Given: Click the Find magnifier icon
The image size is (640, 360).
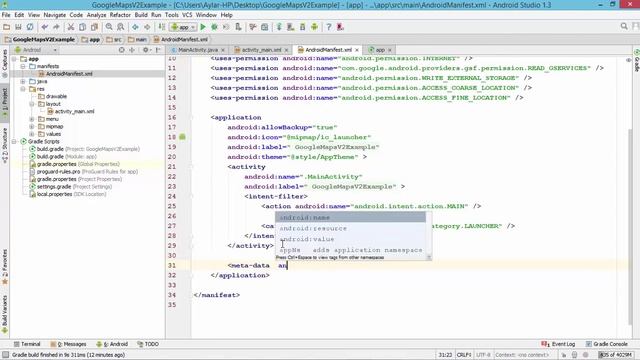Looking at the screenshot, I should coord(109,27).
